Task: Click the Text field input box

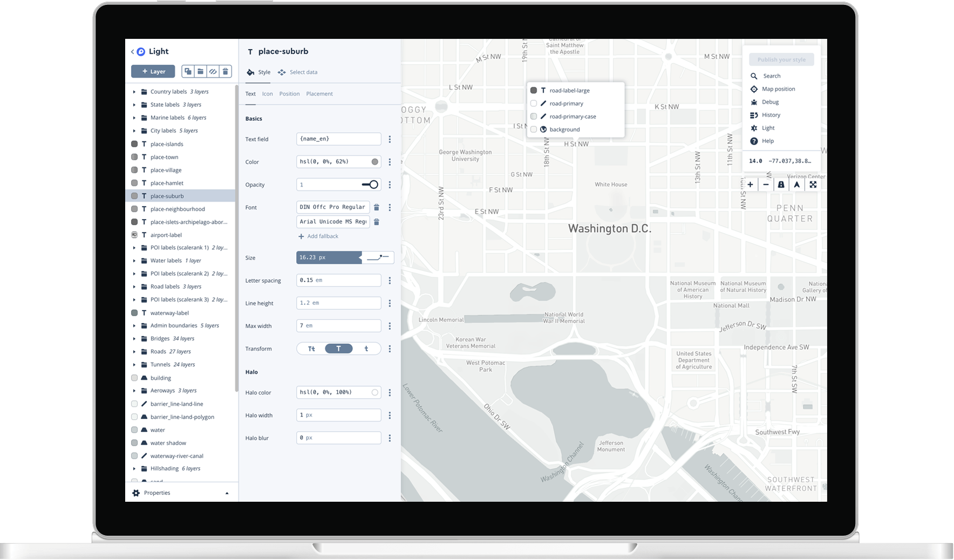Action: [x=339, y=139]
